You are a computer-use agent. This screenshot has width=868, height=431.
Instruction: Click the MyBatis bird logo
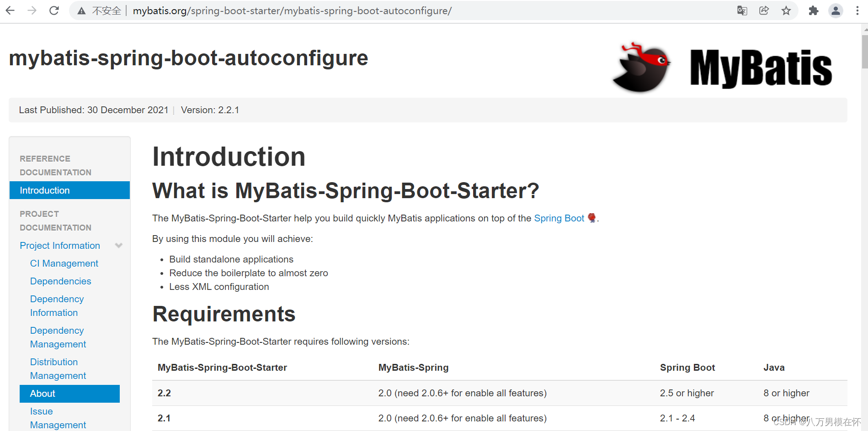[642, 68]
